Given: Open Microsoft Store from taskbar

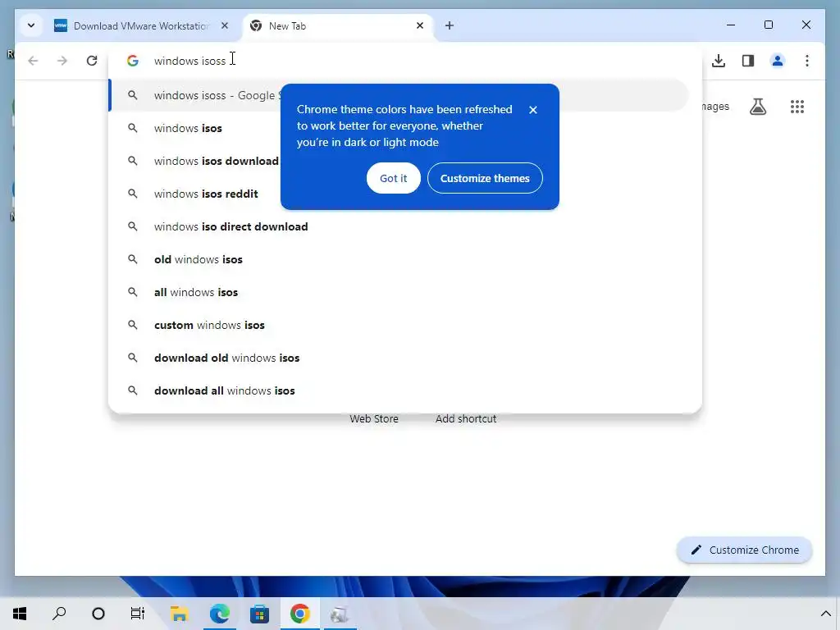Looking at the screenshot, I should (x=259, y=614).
